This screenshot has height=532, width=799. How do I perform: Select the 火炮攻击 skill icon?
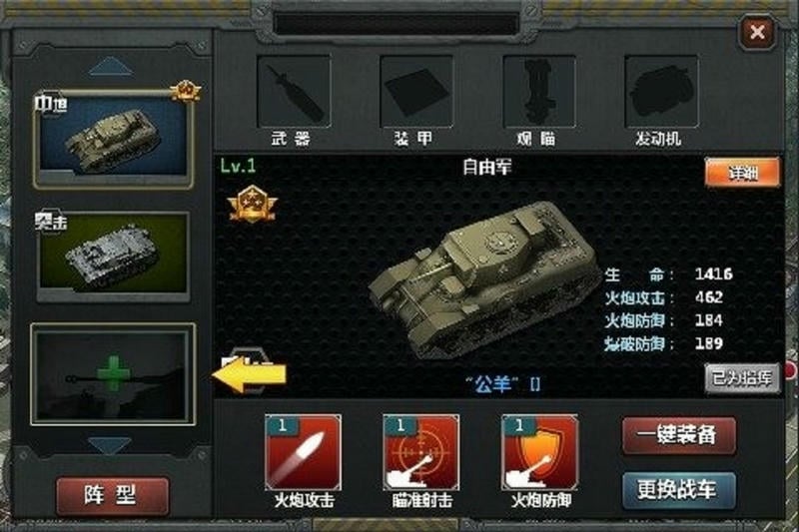point(304,452)
